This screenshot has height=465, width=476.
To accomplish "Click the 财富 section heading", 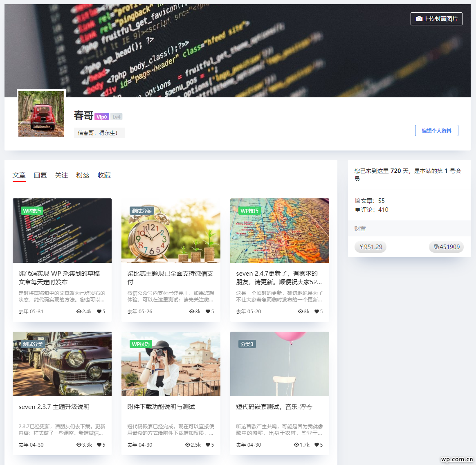I will click(x=360, y=229).
